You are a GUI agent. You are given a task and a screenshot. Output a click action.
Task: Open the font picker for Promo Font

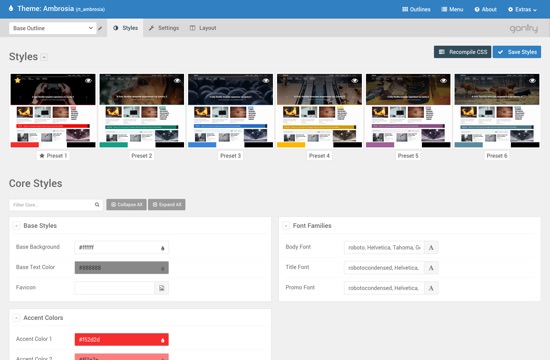click(431, 288)
